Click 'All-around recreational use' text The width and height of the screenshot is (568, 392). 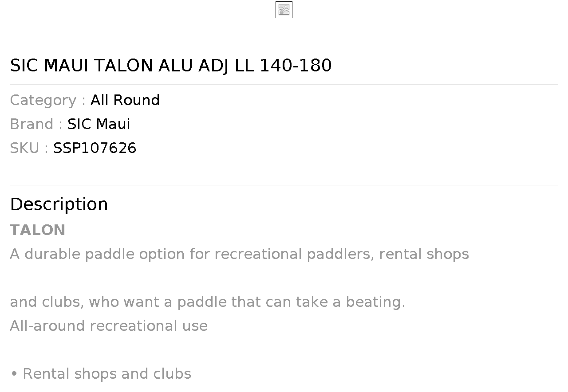click(x=109, y=326)
